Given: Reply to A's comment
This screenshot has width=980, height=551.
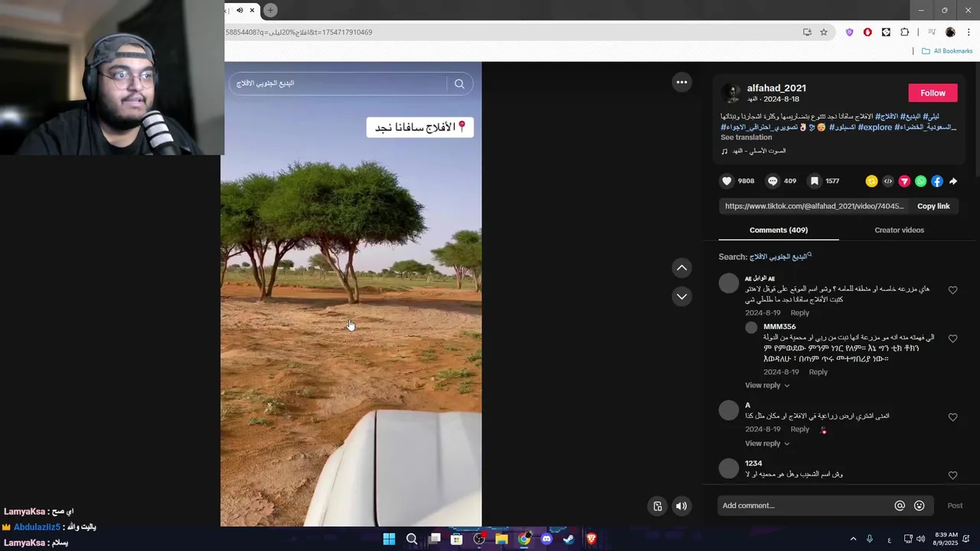Looking at the screenshot, I should coord(799,429).
